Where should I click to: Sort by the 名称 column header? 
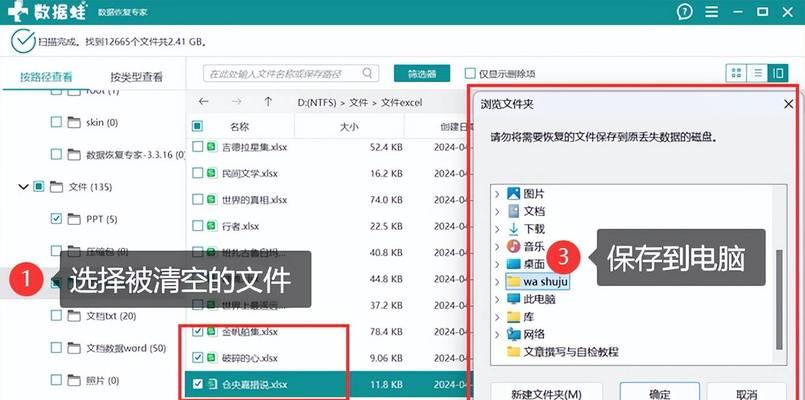[240, 126]
